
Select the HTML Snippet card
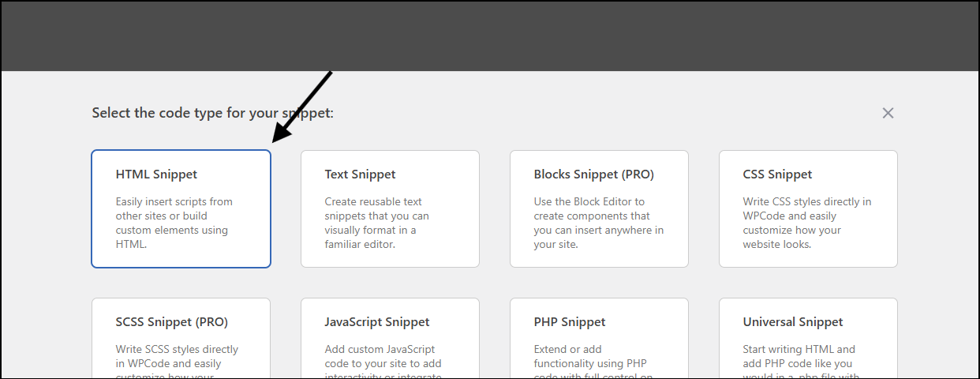181,209
